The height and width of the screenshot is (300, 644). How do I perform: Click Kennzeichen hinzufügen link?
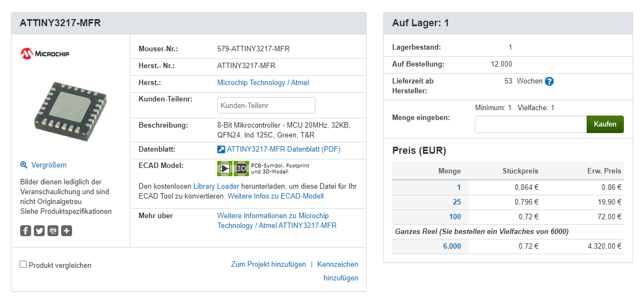pyautogui.click(x=338, y=271)
